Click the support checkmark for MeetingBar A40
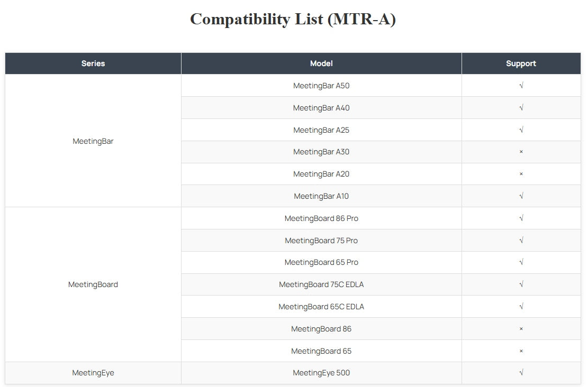Image resolution: width=588 pixels, height=387 pixels. point(521,107)
